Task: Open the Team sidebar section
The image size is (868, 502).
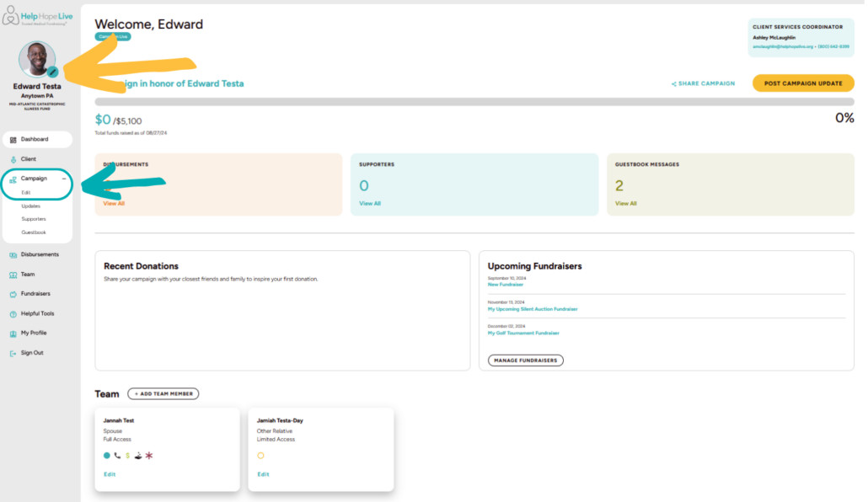Action: coord(28,274)
